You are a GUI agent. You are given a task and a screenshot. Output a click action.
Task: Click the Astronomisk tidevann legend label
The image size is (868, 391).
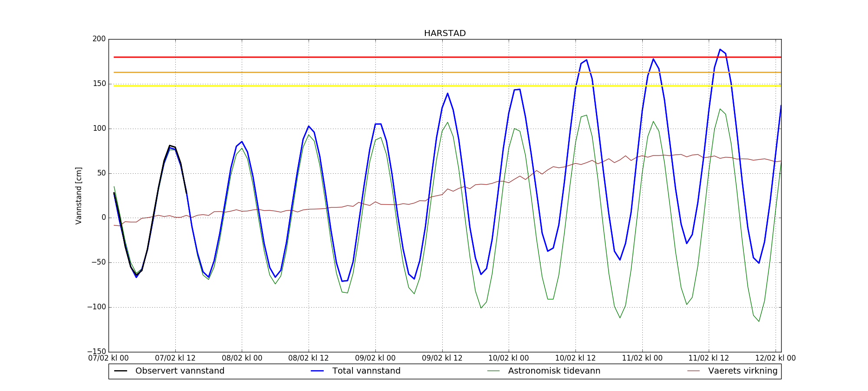554,371
